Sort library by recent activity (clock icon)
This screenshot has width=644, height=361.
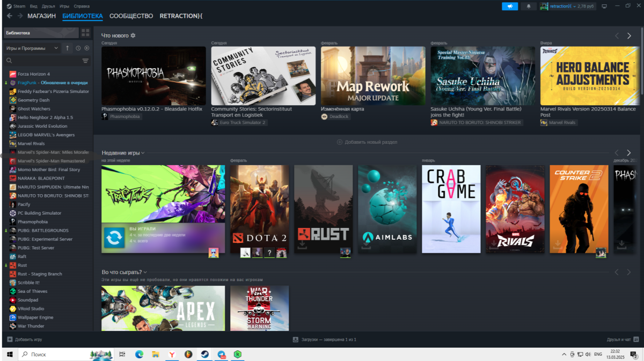click(x=78, y=48)
